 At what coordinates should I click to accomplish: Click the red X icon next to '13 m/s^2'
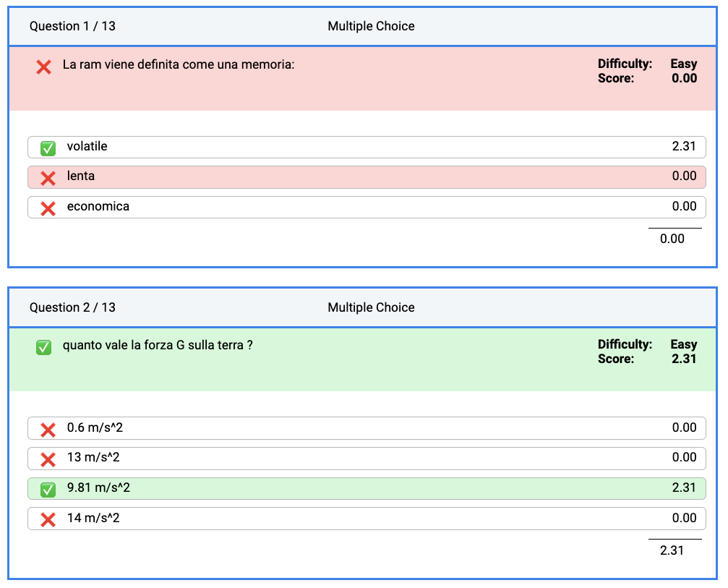tap(48, 459)
